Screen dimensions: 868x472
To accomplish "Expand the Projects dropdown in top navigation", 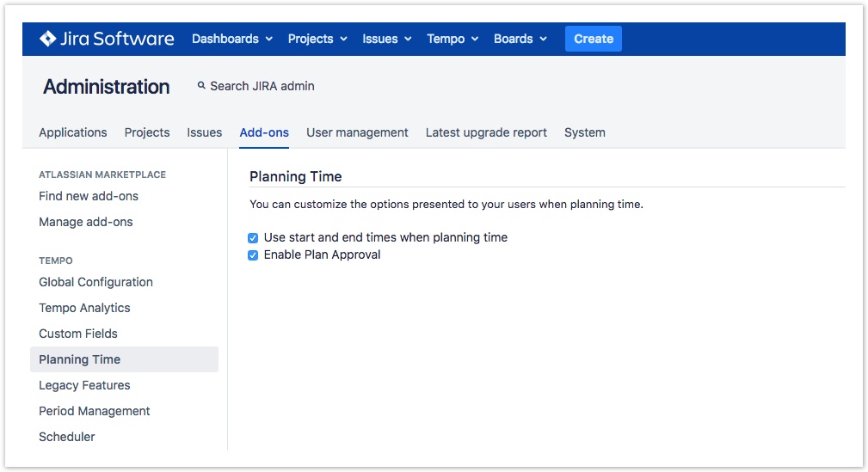I will (x=317, y=39).
